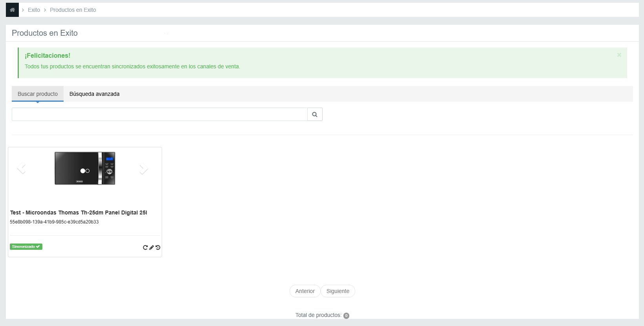The image size is (644, 326).
Task: Click the Productos en Exito heading
Action: tap(45, 33)
